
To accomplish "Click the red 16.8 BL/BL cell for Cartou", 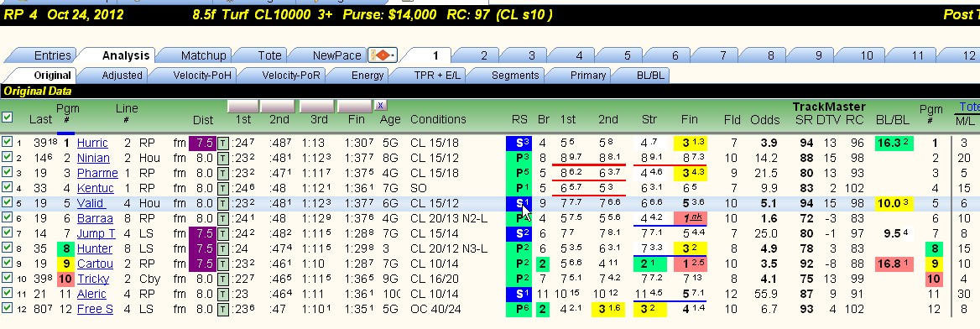I will [x=894, y=264].
